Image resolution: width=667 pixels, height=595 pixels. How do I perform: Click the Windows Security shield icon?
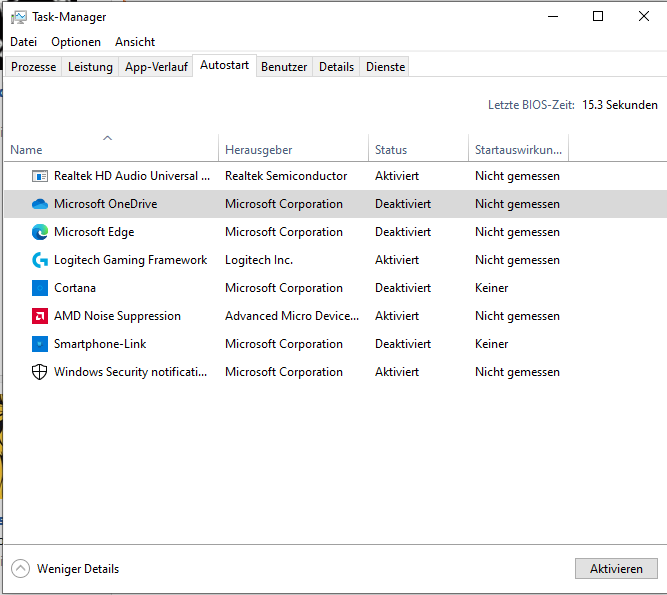[40, 372]
